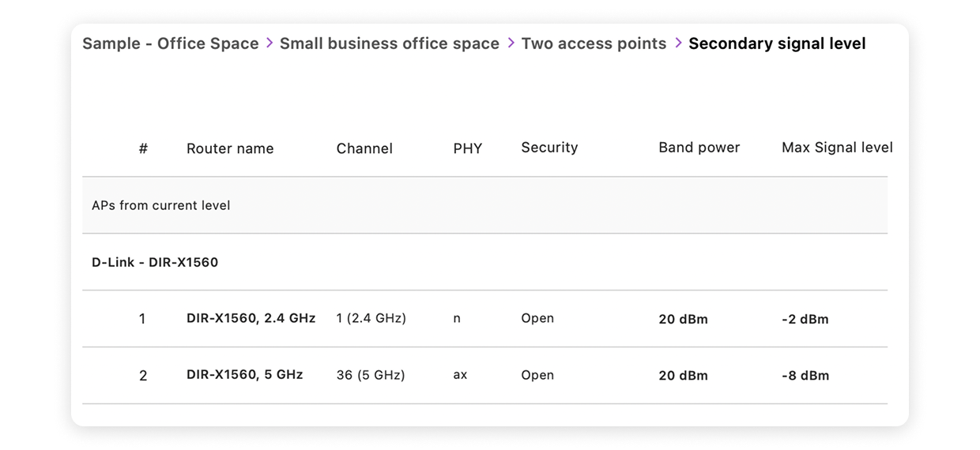Go to Small business office space breadcrumb
The image size is (980, 450).
pos(390,43)
